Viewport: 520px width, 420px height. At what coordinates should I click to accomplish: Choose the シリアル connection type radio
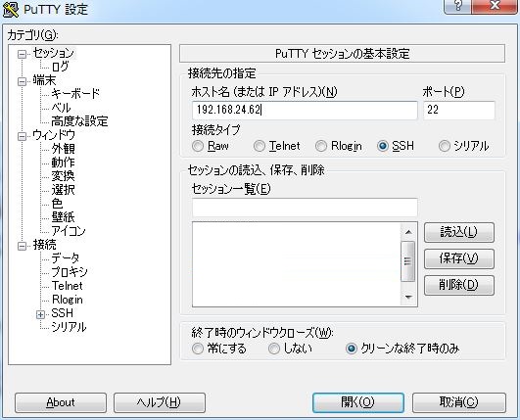[445, 146]
